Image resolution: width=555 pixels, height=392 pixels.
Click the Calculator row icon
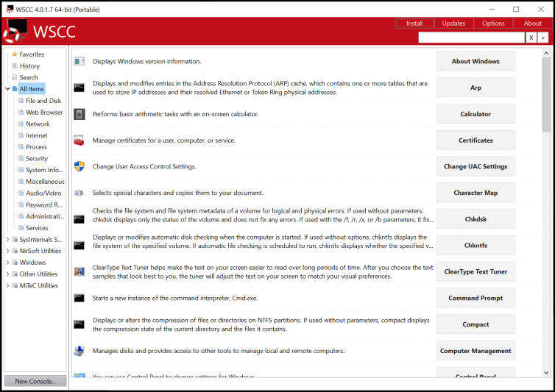[79, 114]
